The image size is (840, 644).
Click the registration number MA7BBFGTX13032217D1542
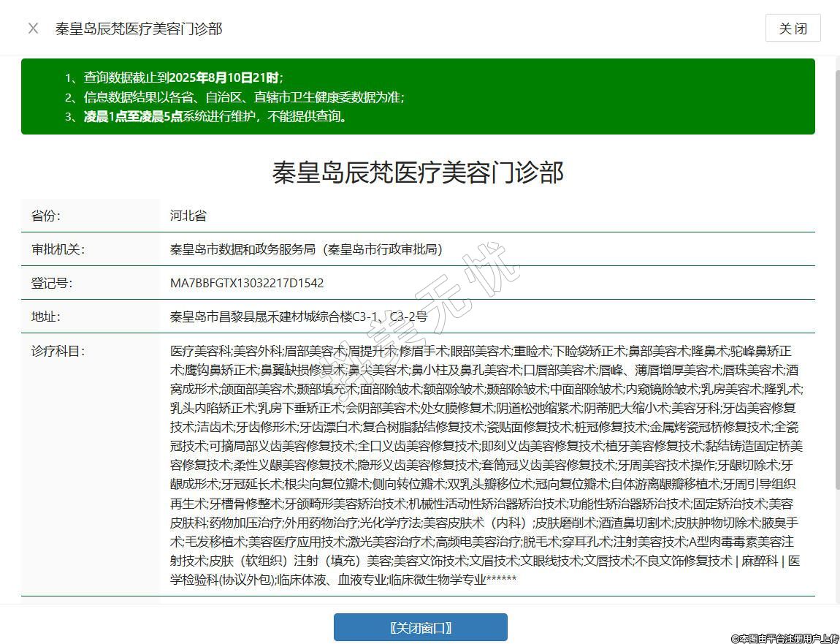point(247,283)
